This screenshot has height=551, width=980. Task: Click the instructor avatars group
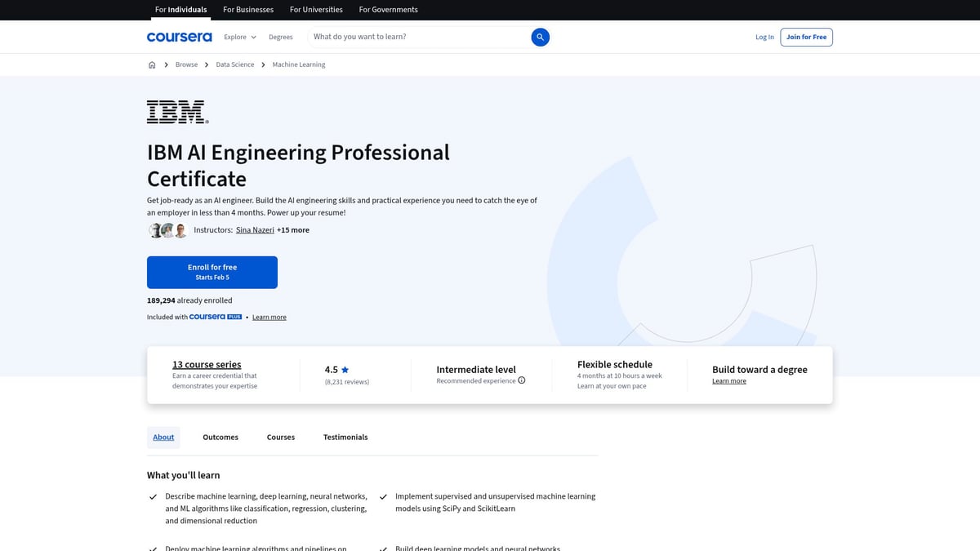click(x=168, y=230)
